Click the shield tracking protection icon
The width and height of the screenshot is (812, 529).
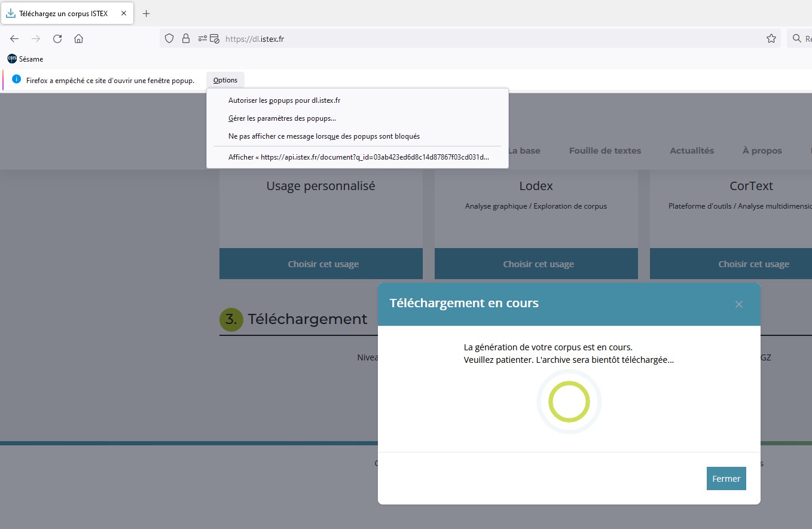tap(169, 39)
